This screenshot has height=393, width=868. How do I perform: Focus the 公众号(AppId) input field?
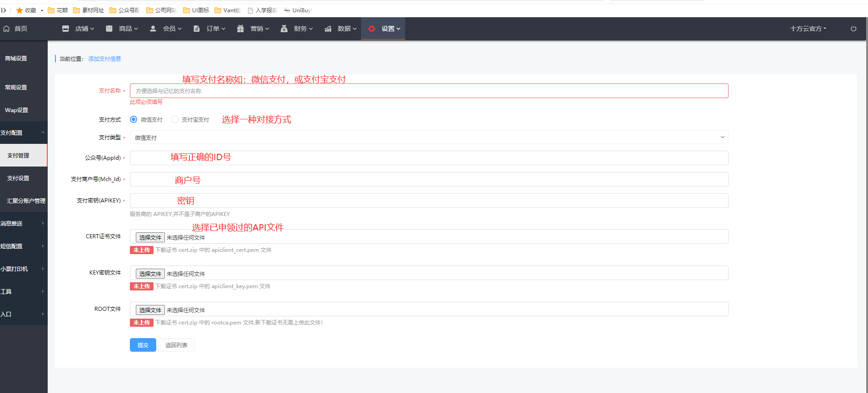(429, 158)
